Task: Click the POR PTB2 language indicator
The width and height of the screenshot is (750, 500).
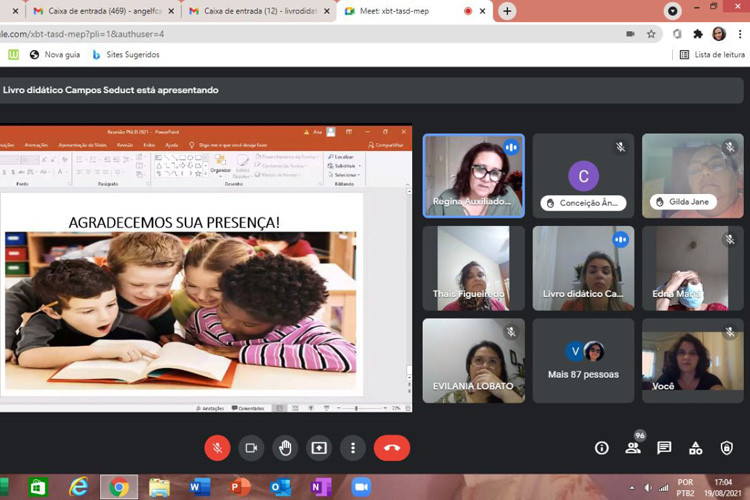Action: (685, 487)
